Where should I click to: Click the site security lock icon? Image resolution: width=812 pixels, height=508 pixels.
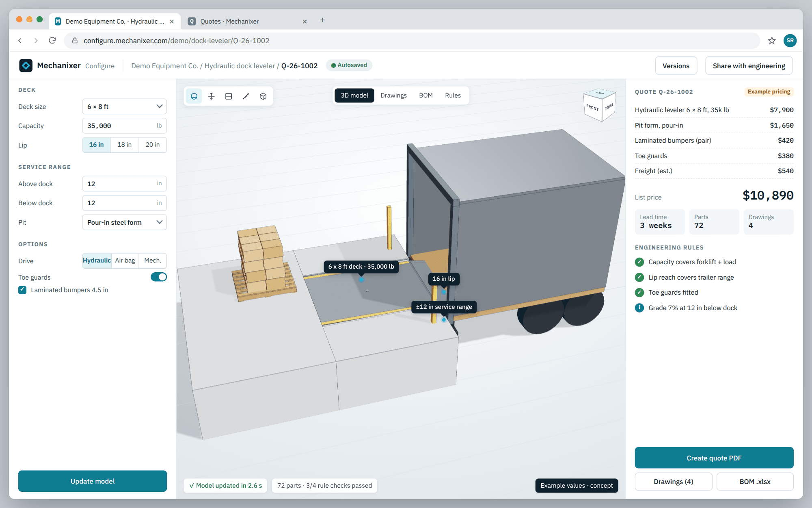(75, 41)
